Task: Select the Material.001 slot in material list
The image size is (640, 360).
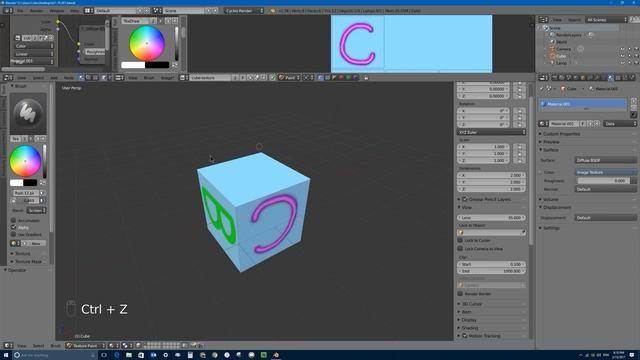Action: pos(583,104)
